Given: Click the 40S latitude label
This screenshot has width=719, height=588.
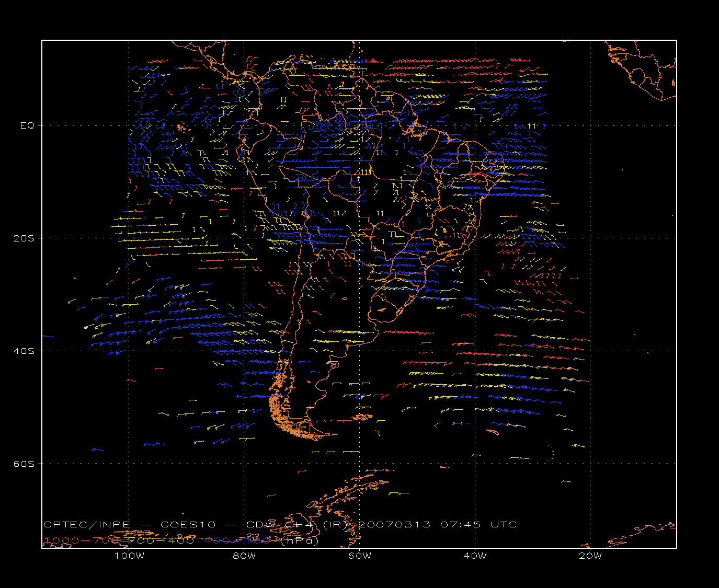Looking at the screenshot, I should pyautogui.click(x=24, y=351).
